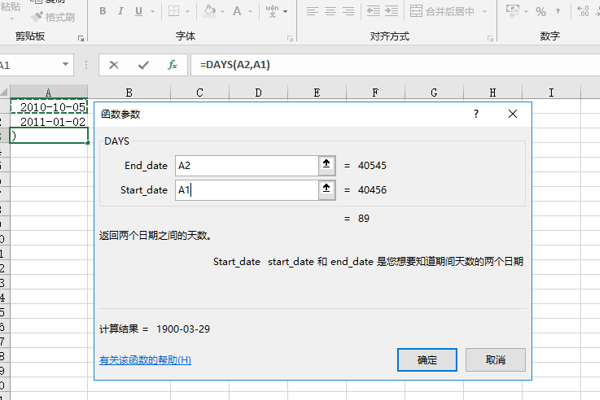Click the Enter checkmark in formula bar
The height and width of the screenshot is (400, 600).
143,64
